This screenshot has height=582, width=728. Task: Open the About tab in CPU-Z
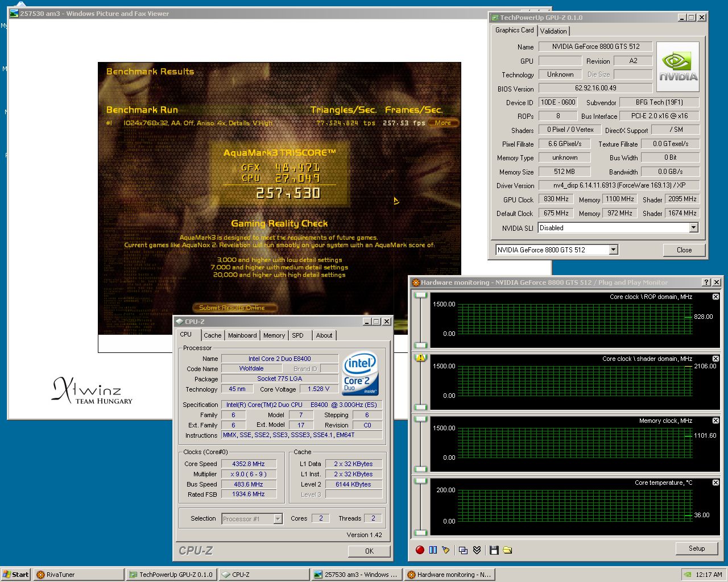click(x=324, y=335)
